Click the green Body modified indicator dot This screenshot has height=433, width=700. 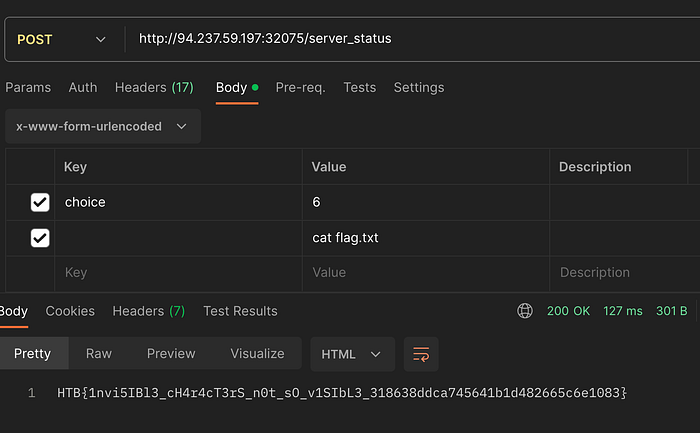[x=255, y=87]
